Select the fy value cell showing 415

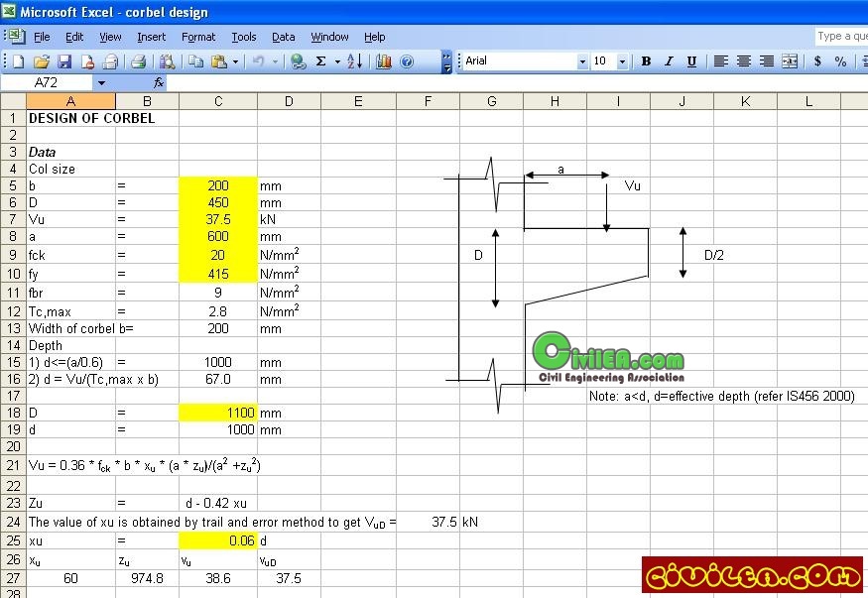218,274
